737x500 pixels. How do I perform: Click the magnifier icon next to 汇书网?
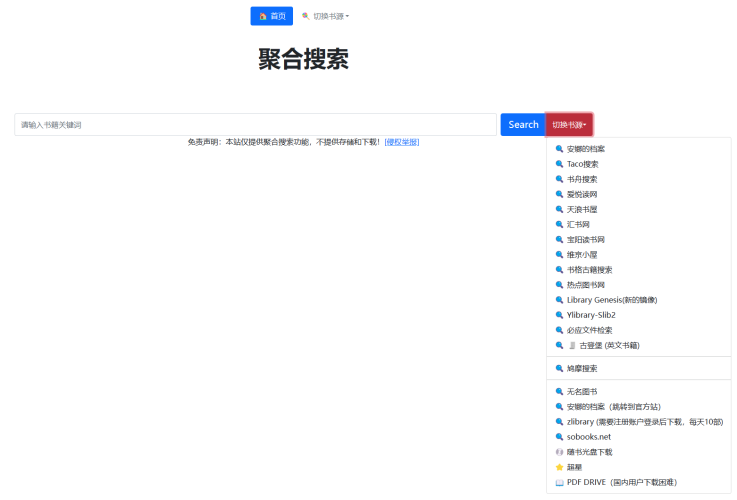(x=559, y=224)
